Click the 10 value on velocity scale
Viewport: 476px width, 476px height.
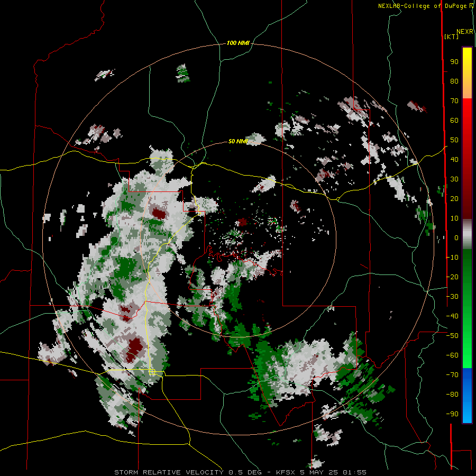tap(454, 218)
